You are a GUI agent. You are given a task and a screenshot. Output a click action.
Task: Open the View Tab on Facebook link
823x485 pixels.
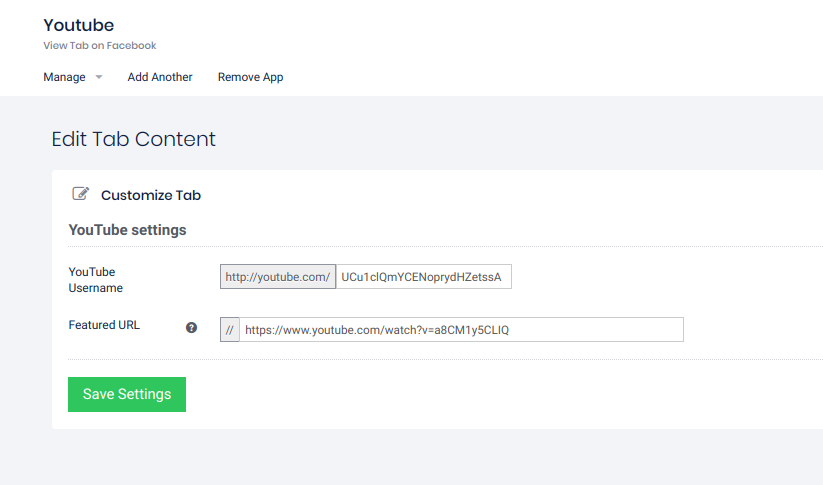[x=100, y=45]
